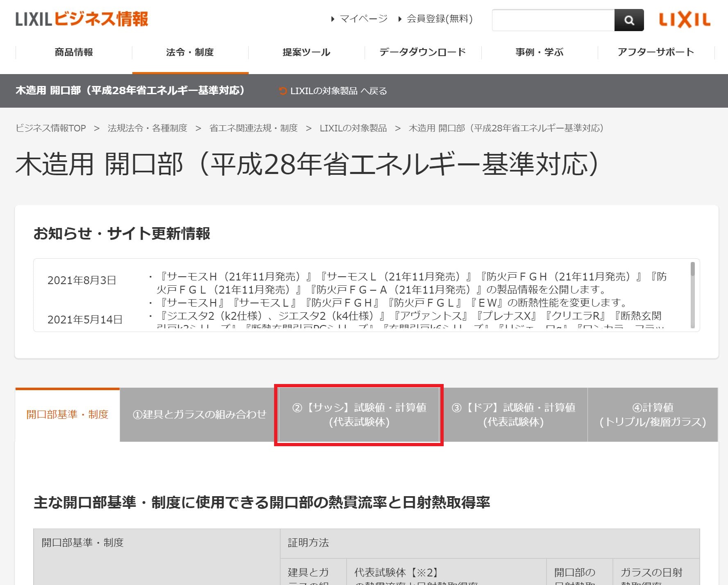Image resolution: width=728 pixels, height=585 pixels.
Task: Open 会員登録(無料) registration
Action: 438,19
